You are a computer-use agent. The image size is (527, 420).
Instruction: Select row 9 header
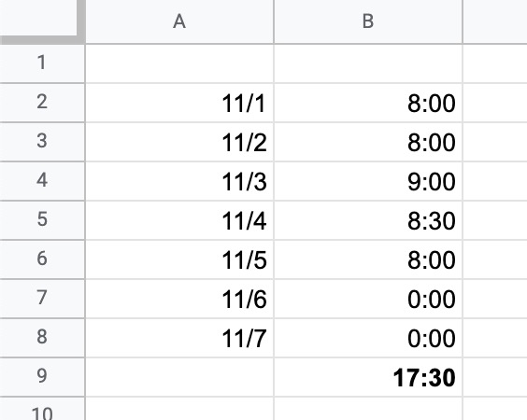[x=42, y=377]
